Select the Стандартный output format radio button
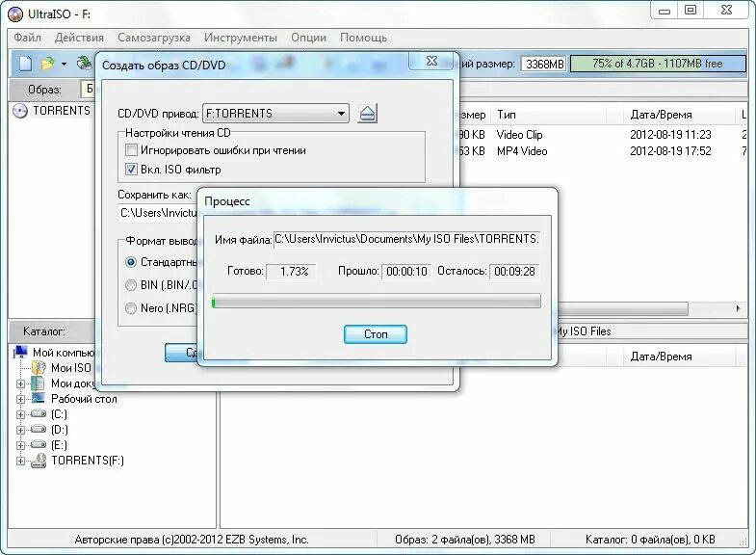This screenshot has height=555, width=756. [x=131, y=262]
